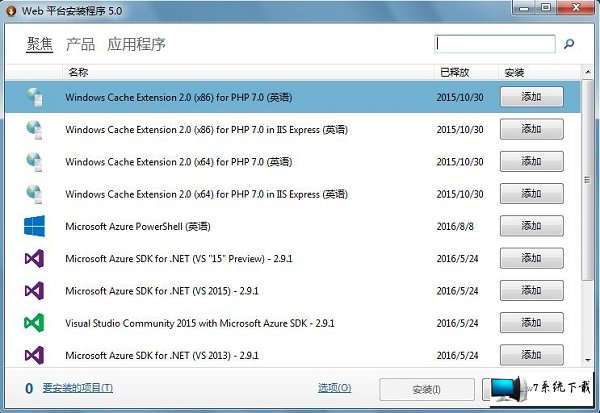Select Windows Cache Extension 2.0 (x86) for PHP 7.0 row

point(293,97)
